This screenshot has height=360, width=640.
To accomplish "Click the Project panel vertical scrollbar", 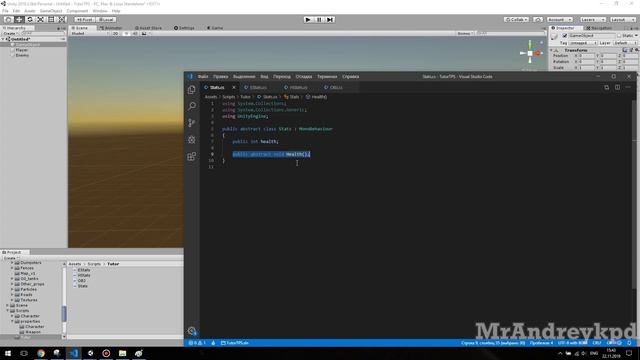I will click(x=64, y=313).
